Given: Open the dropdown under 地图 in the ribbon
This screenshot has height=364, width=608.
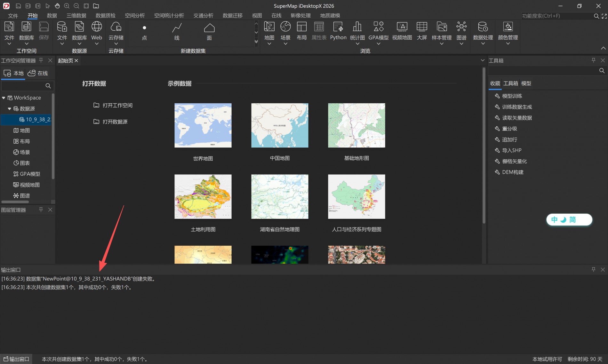Looking at the screenshot, I should tap(269, 44).
